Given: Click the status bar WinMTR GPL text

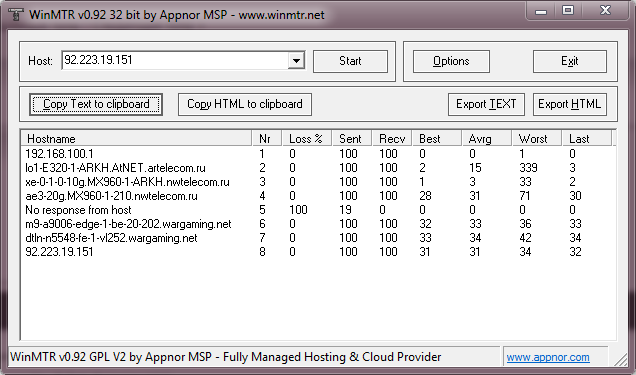Looking at the screenshot, I should tap(226, 357).
